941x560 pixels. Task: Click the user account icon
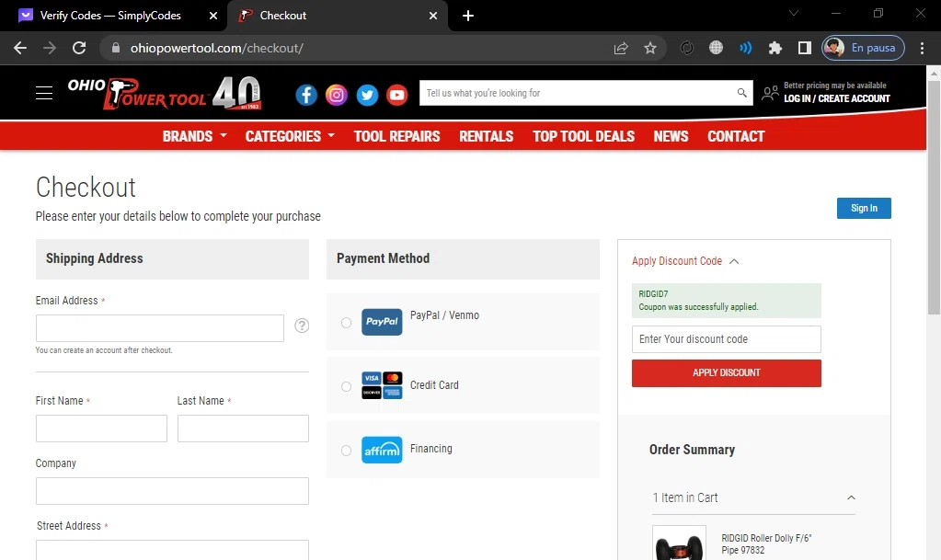[x=770, y=93]
